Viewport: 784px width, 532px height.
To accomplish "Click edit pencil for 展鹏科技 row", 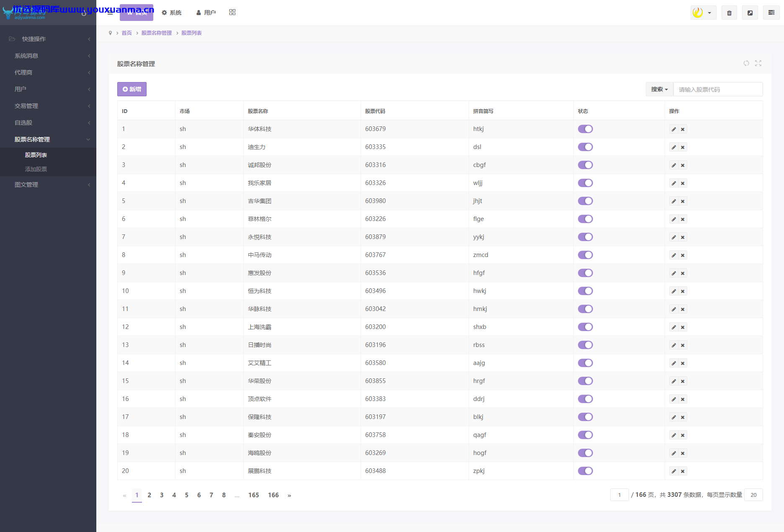I will 673,471.
